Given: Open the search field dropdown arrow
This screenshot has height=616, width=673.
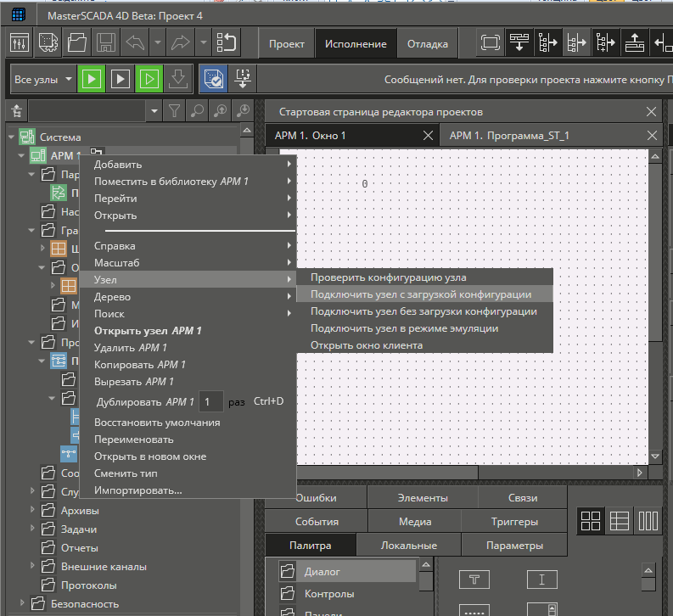Looking at the screenshot, I should [154, 111].
